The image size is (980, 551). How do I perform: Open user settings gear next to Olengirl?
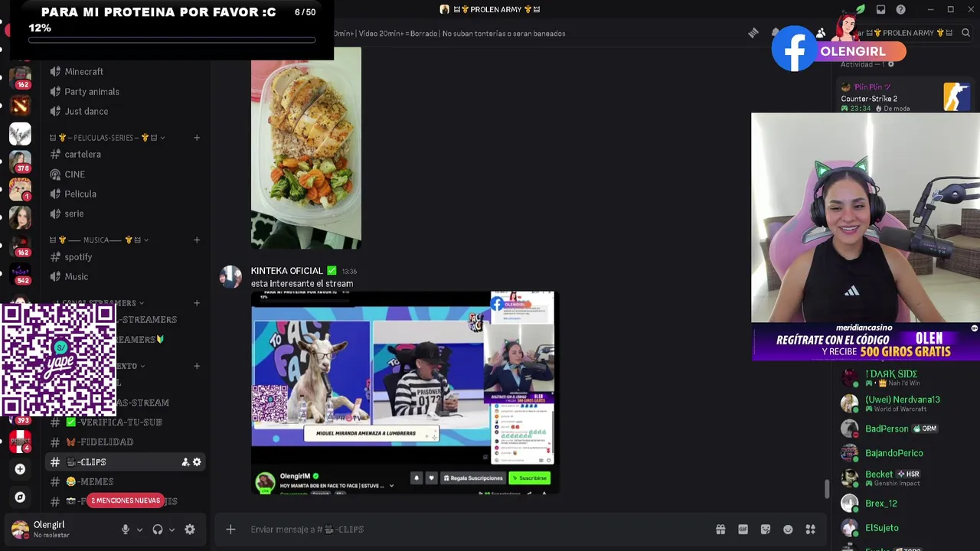190,529
